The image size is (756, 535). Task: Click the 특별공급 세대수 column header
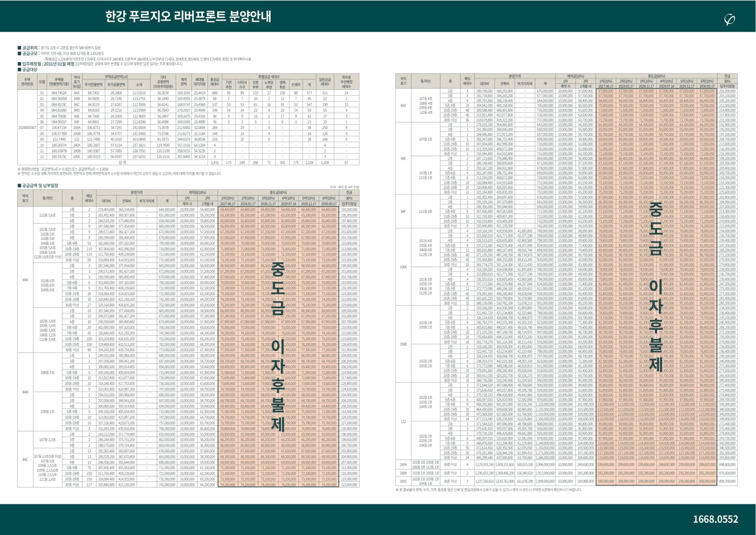269,77
